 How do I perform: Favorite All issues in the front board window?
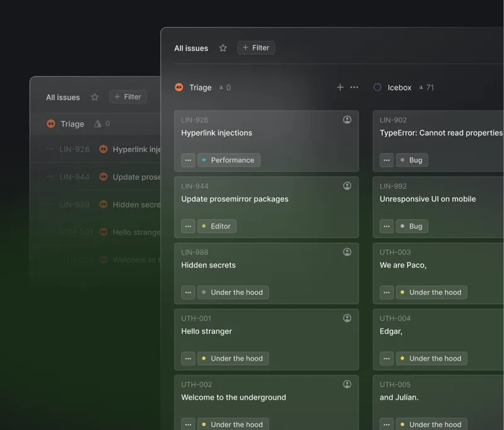pyautogui.click(x=223, y=48)
